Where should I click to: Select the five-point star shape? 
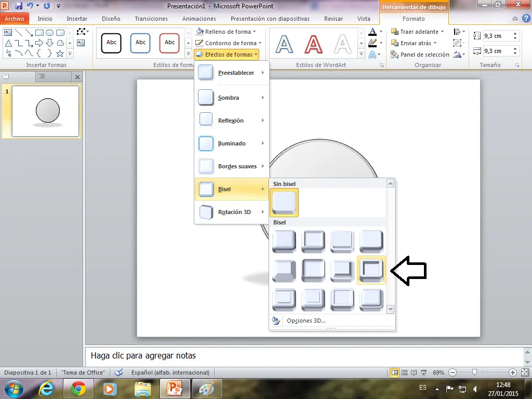tap(60, 54)
